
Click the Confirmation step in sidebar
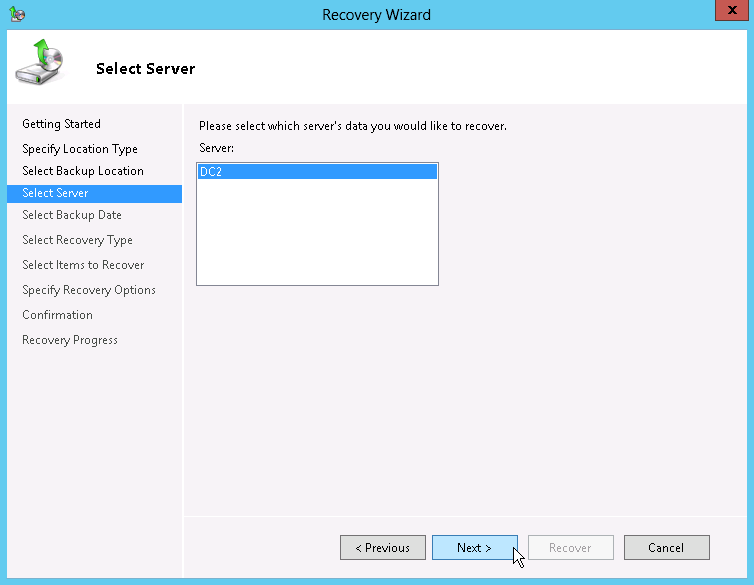point(57,315)
